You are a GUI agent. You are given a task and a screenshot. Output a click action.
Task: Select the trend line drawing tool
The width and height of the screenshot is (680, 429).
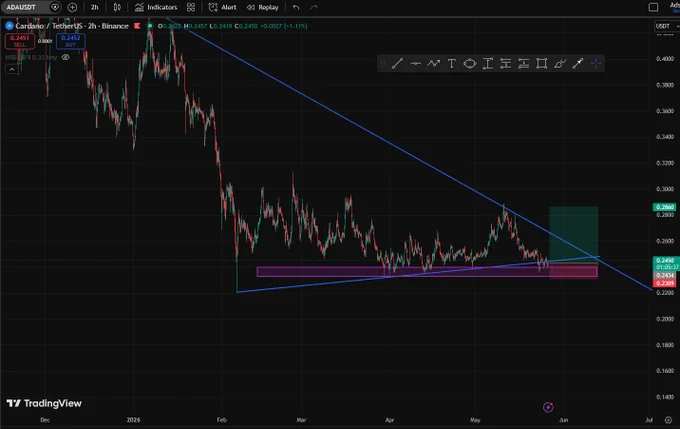pyautogui.click(x=397, y=64)
